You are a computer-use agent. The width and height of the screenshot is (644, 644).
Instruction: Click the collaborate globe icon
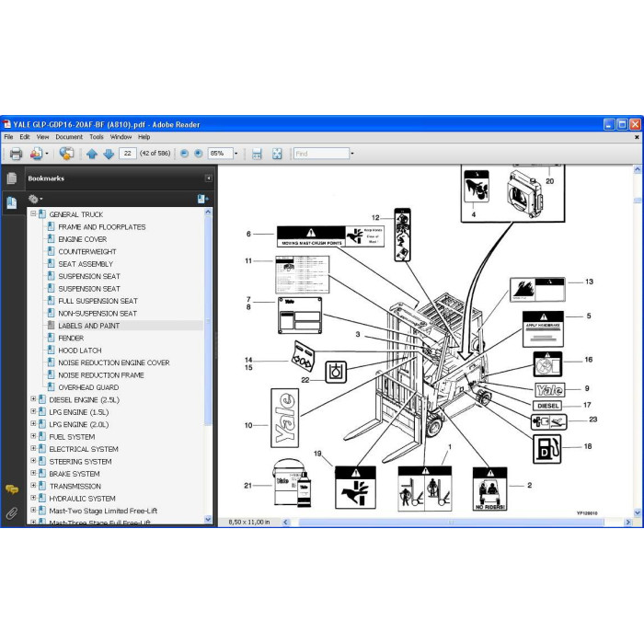tap(66, 154)
